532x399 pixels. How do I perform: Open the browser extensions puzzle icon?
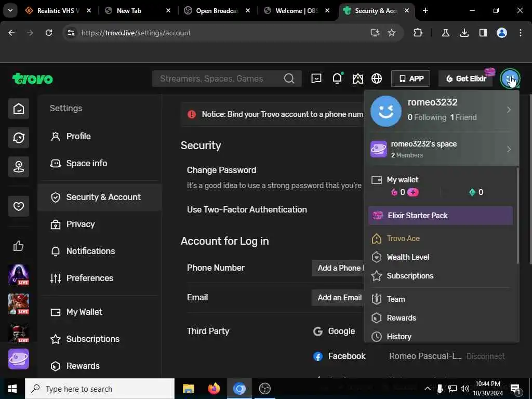point(418,33)
